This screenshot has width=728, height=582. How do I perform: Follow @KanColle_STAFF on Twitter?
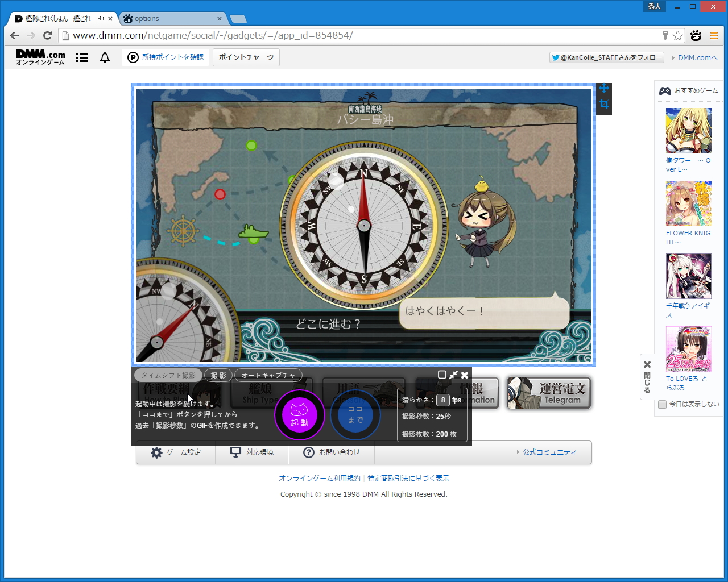pyautogui.click(x=607, y=57)
